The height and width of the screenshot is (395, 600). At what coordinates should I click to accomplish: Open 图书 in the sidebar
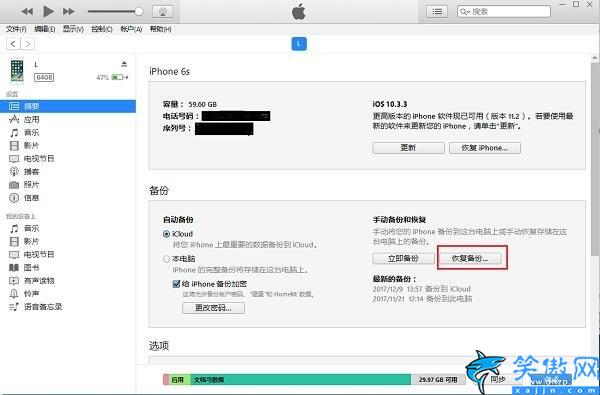[x=31, y=268]
